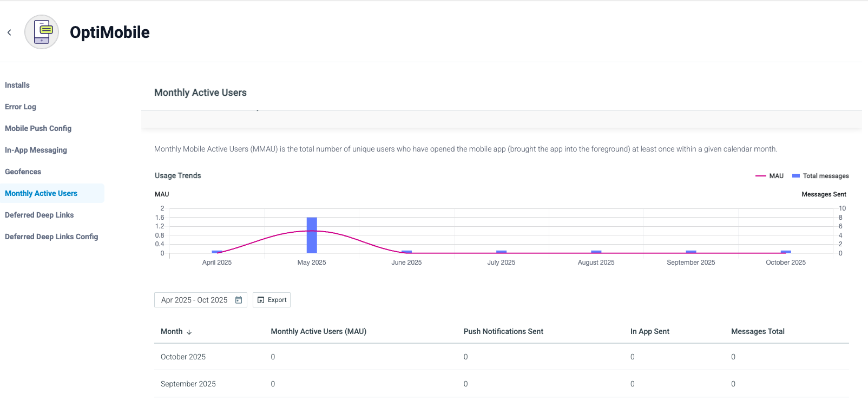Navigate to Geofences
This screenshot has width=868, height=400.
click(x=23, y=172)
